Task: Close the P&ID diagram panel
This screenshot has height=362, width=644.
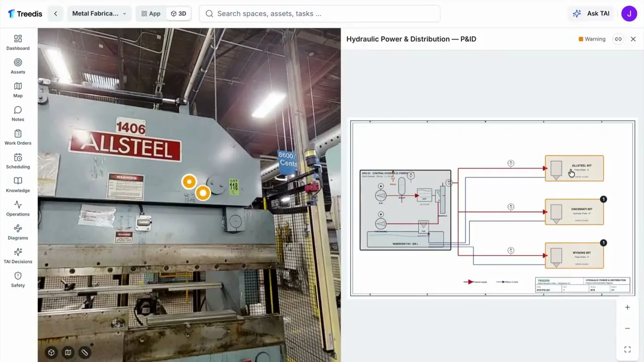Action: [x=633, y=39]
